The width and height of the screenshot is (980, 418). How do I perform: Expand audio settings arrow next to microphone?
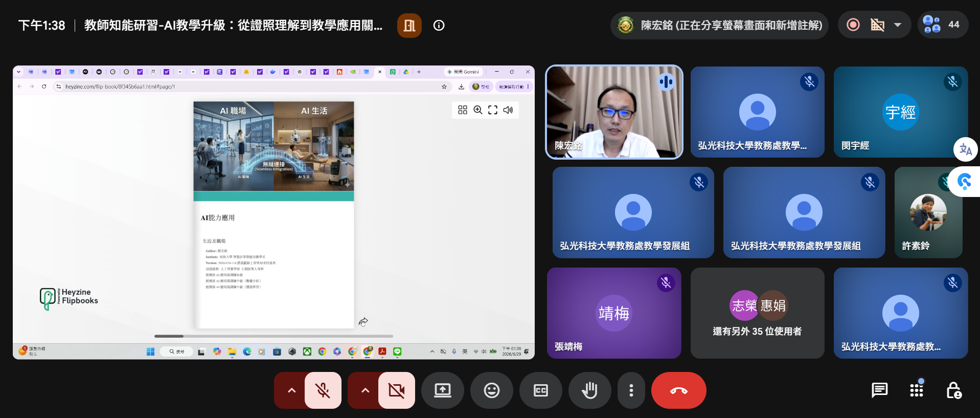[291, 390]
